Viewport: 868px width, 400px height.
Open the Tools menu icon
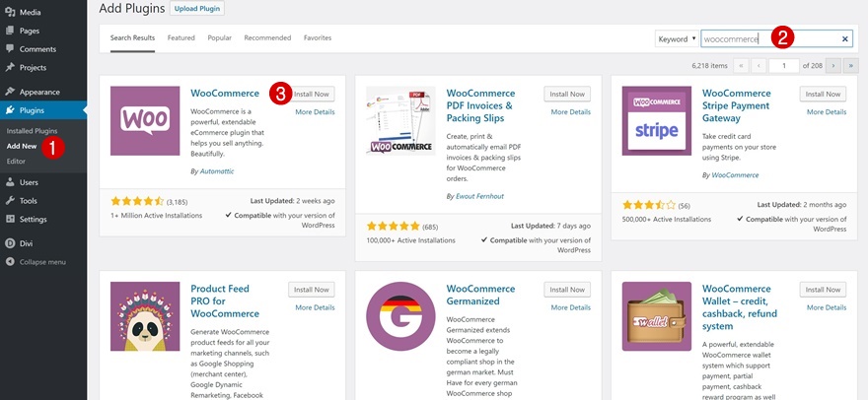click(x=10, y=201)
